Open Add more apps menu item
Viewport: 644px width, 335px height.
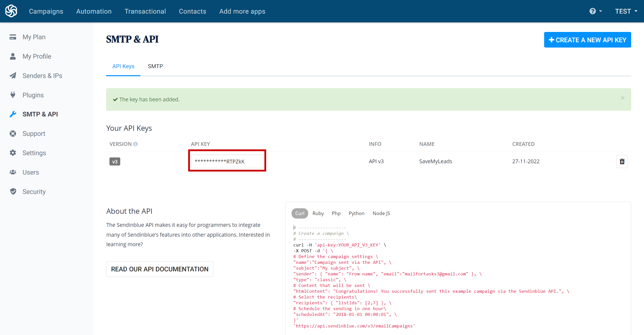(x=242, y=11)
